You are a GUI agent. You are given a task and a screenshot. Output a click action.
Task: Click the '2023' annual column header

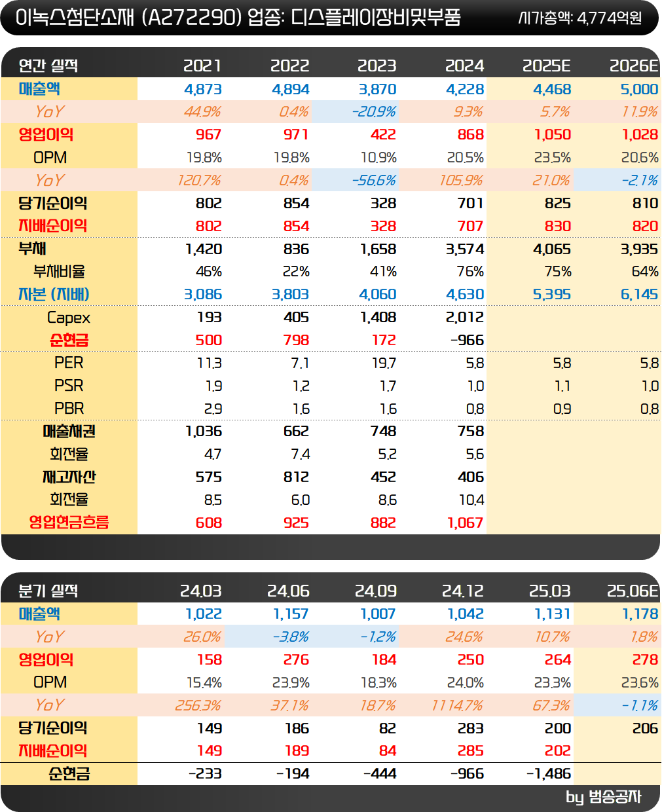tap(377, 65)
